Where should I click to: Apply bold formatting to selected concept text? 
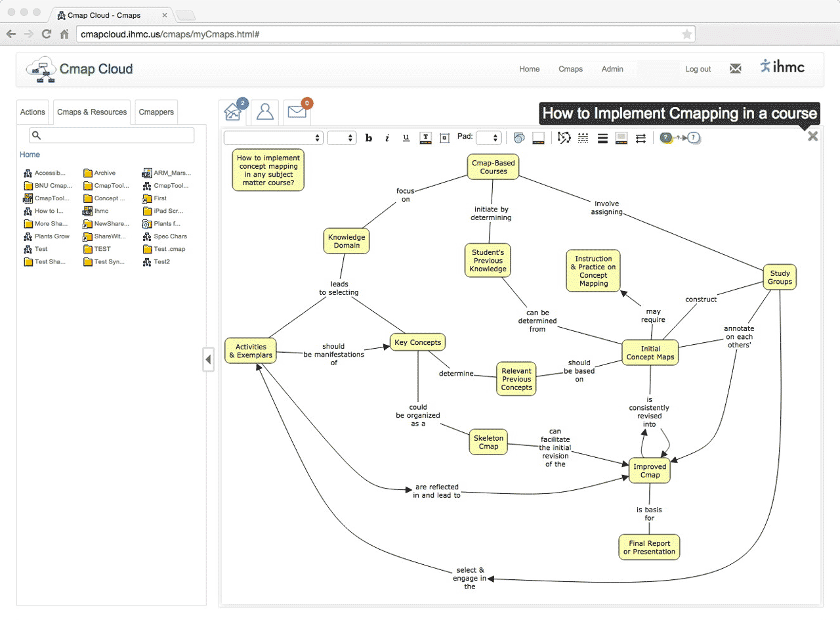coord(369,138)
